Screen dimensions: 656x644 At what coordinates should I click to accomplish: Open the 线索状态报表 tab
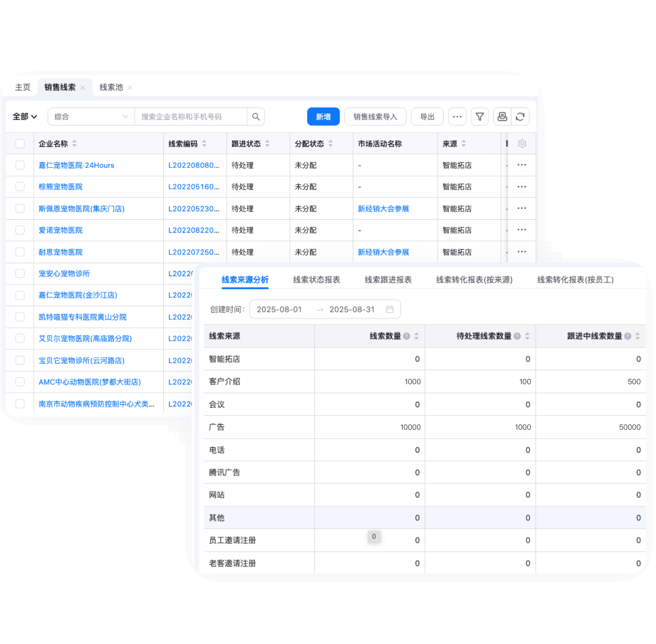click(x=316, y=280)
